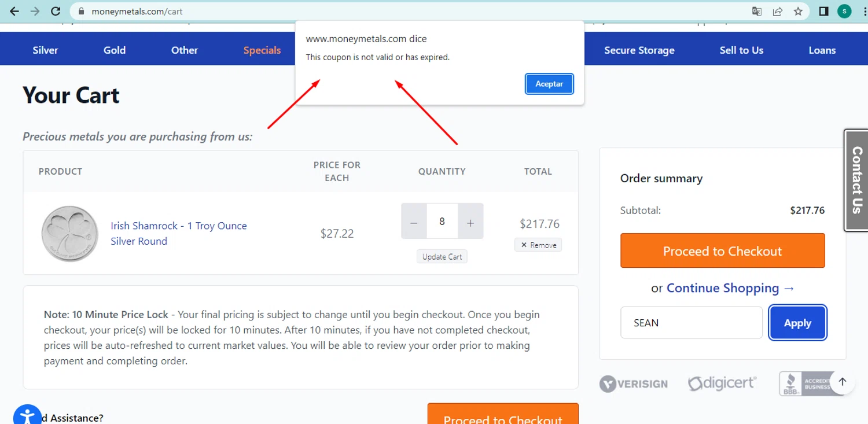Click Proceed to Checkout in Order summary

(723, 251)
